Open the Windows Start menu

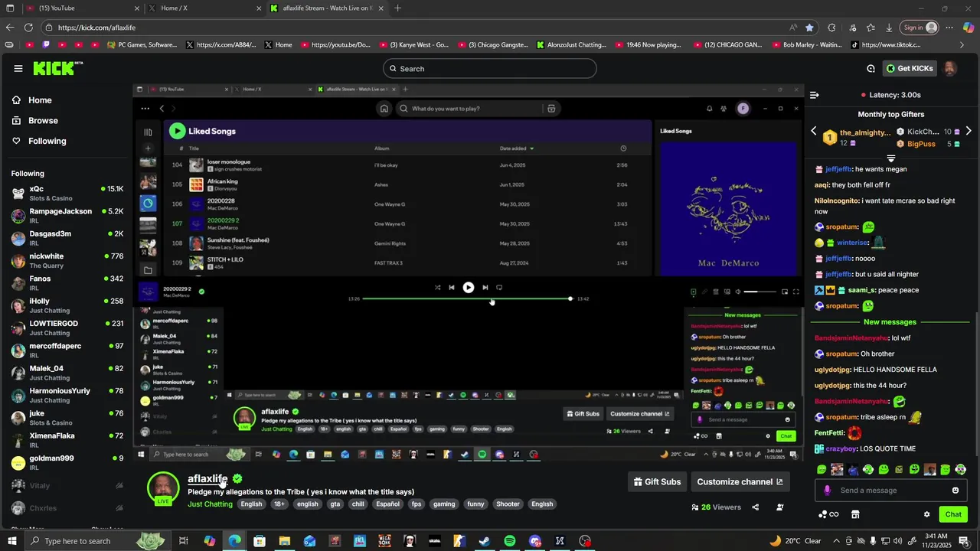click(11, 541)
